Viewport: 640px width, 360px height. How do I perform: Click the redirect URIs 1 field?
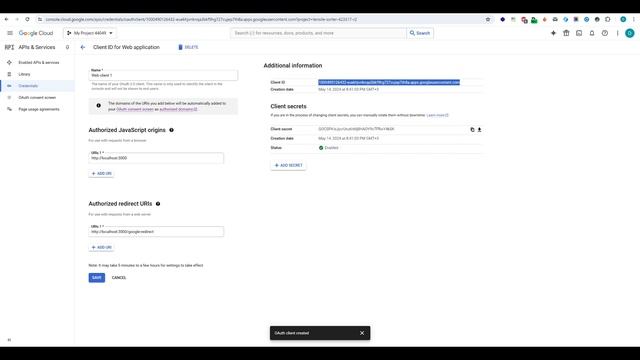point(156,231)
